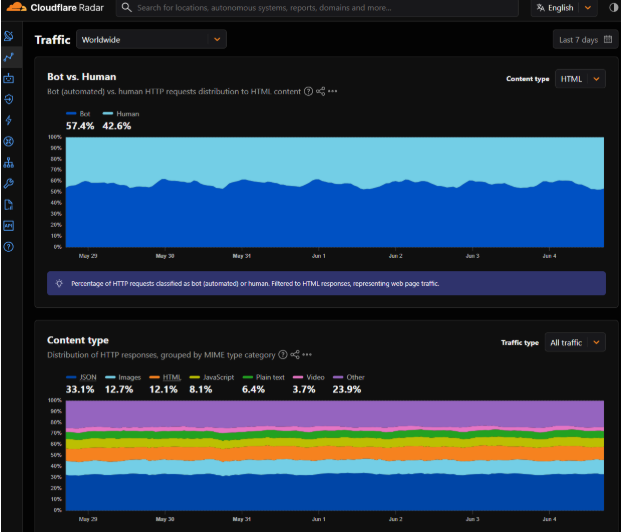The height and width of the screenshot is (532, 621).
Task: Toggle dark/light theme contrast icon
Action: 613,8
